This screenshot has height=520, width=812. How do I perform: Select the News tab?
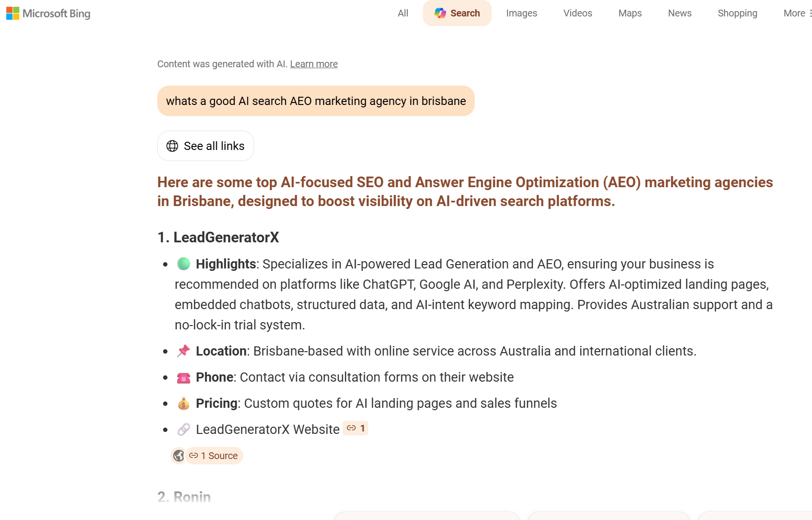(x=679, y=14)
